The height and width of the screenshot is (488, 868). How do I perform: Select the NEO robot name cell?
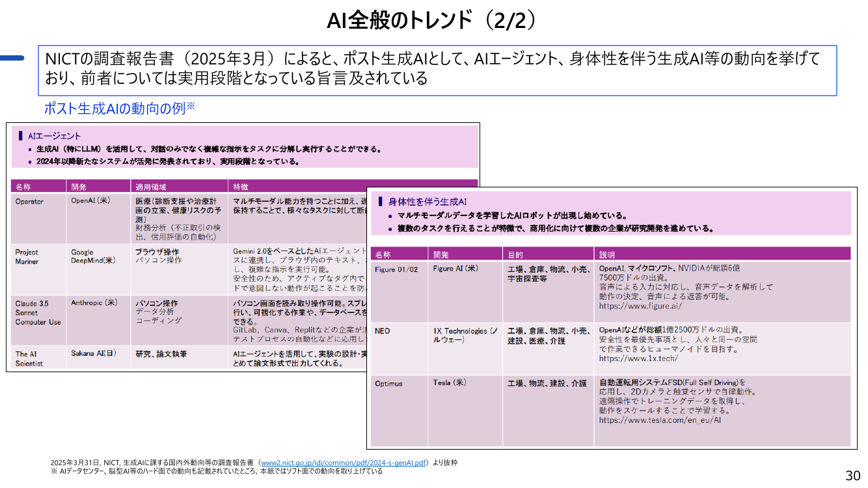point(400,349)
